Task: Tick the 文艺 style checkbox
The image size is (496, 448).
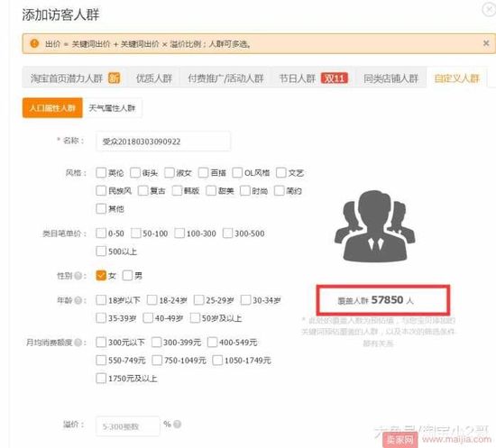Action: pos(280,173)
